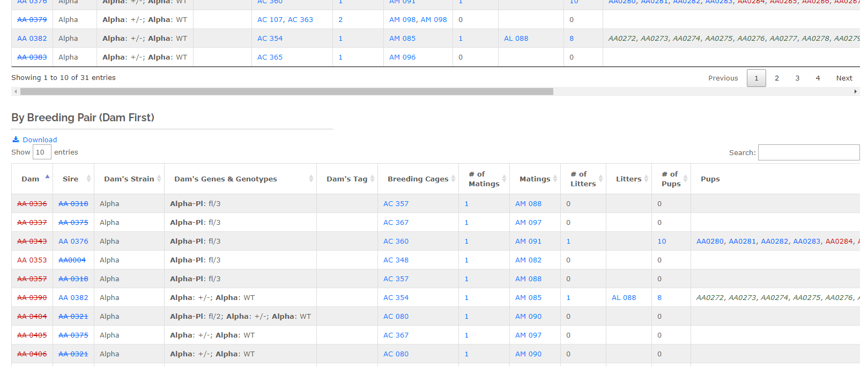This screenshot has height=366, width=868.
Task: Open page 3 of the entries
Action: pyautogui.click(x=797, y=78)
